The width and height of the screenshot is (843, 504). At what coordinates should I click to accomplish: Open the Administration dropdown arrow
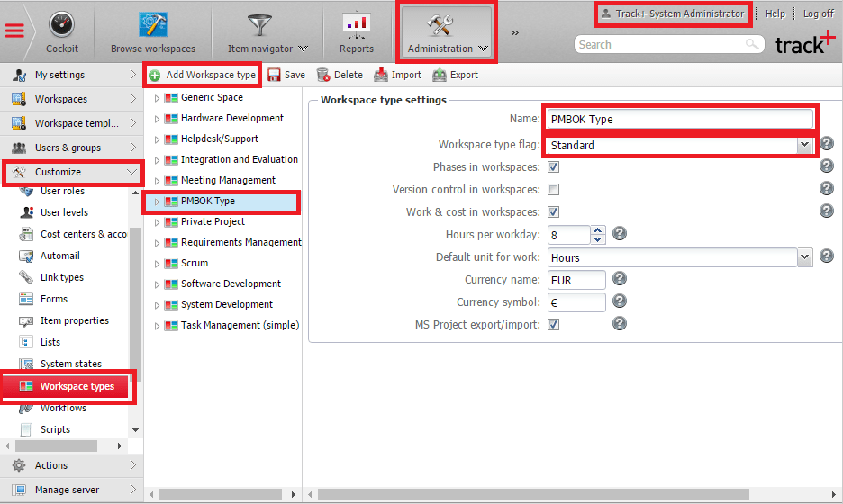click(483, 49)
